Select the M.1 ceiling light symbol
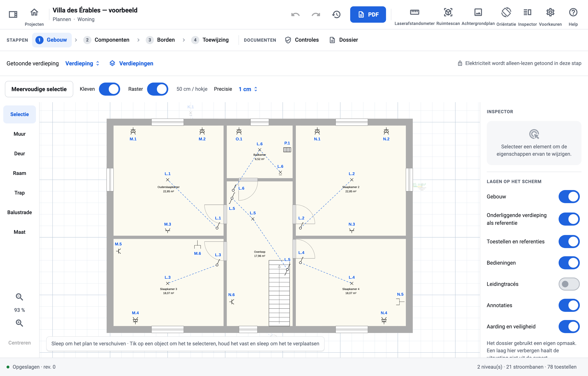Image resolution: width=588 pixels, height=376 pixels. click(133, 131)
